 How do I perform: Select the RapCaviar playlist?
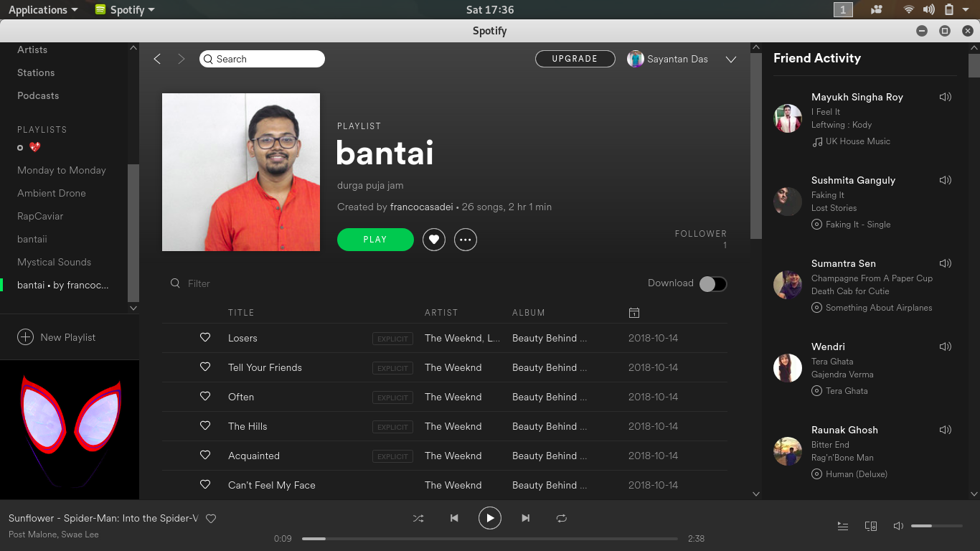point(40,216)
